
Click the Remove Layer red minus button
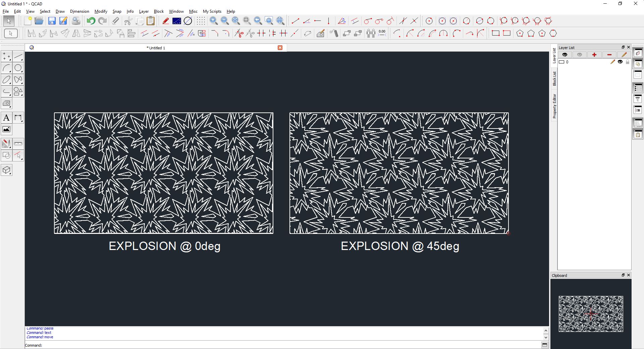pos(609,55)
